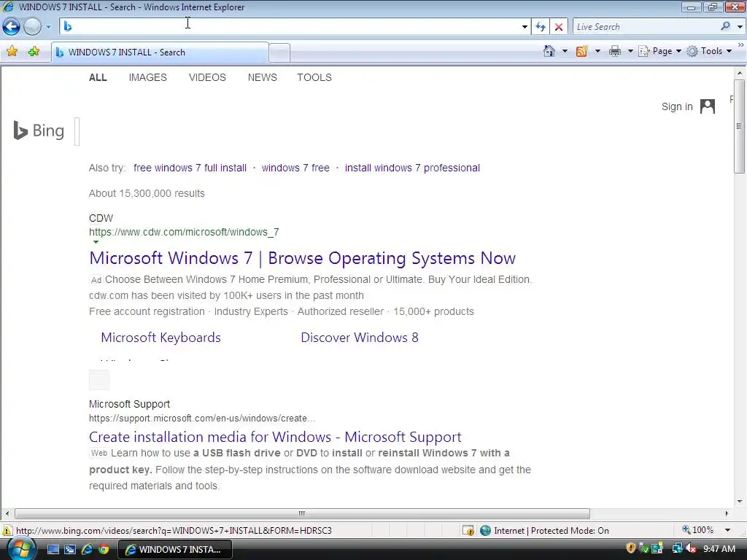Click the vertical scrollbar up arrow
This screenshot has height=560, width=747.
coord(740,74)
